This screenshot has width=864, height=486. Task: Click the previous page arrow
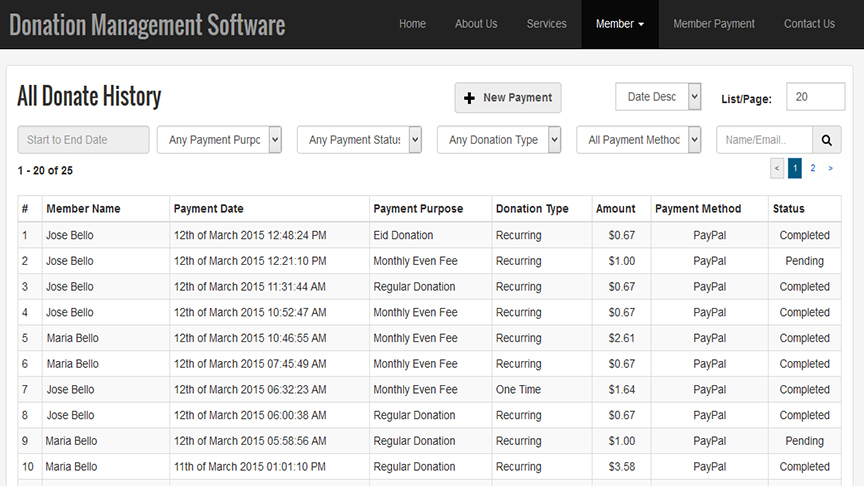click(777, 168)
